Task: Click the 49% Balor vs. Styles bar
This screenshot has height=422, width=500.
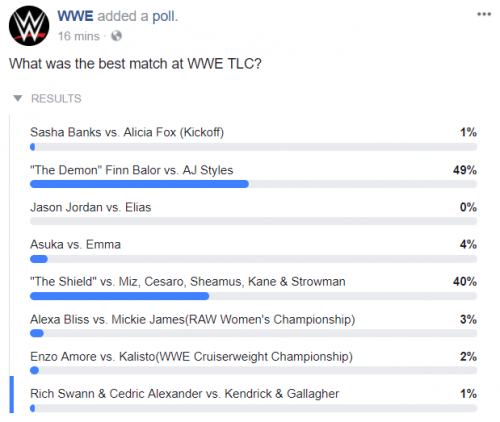Action: tap(253, 184)
